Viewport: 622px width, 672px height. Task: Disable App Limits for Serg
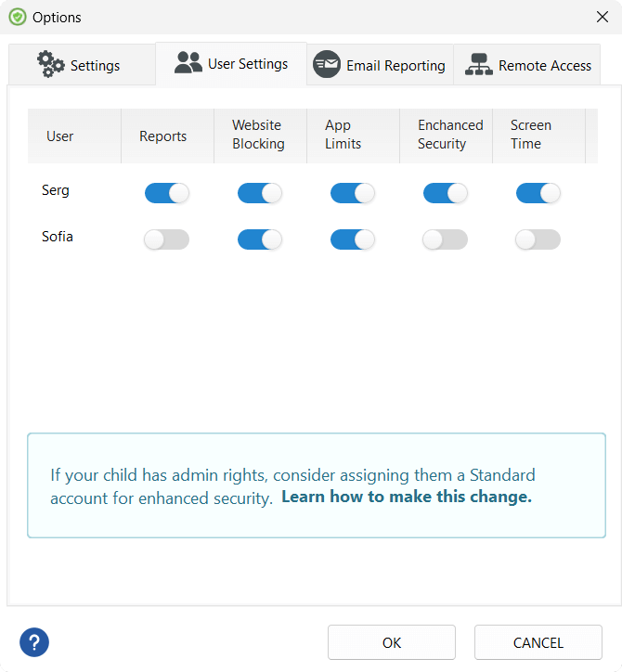[353, 193]
